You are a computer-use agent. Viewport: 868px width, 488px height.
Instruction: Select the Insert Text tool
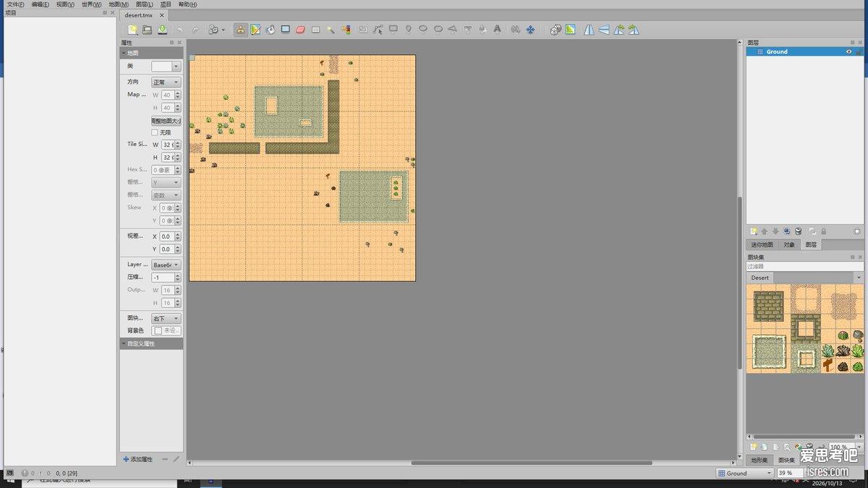coord(498,30)
